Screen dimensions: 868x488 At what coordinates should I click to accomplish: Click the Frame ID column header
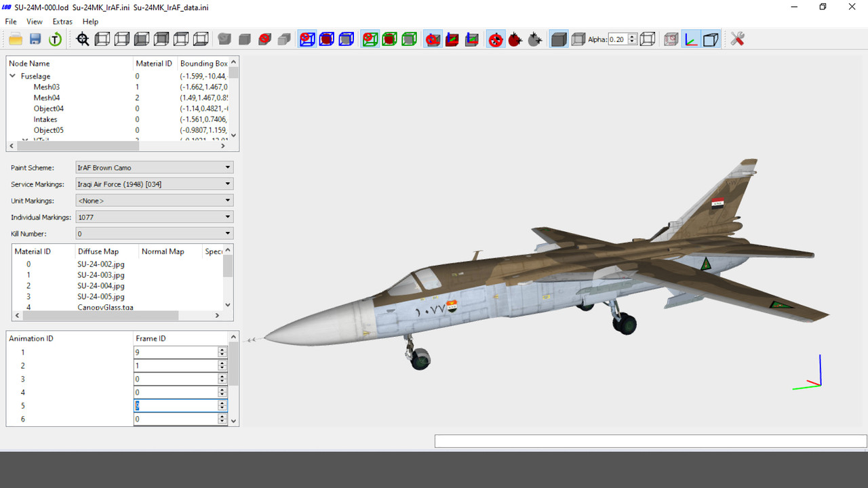point(181,338)
